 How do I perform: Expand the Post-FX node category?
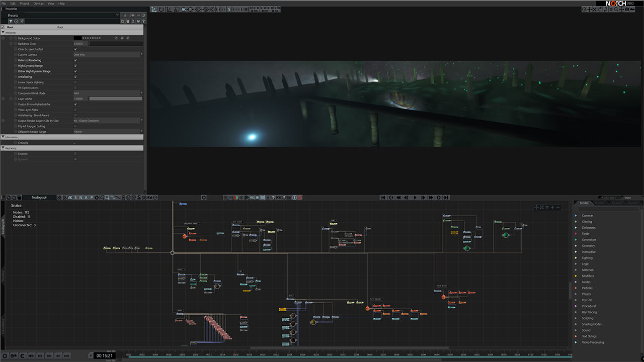click(x=576, y=300)
